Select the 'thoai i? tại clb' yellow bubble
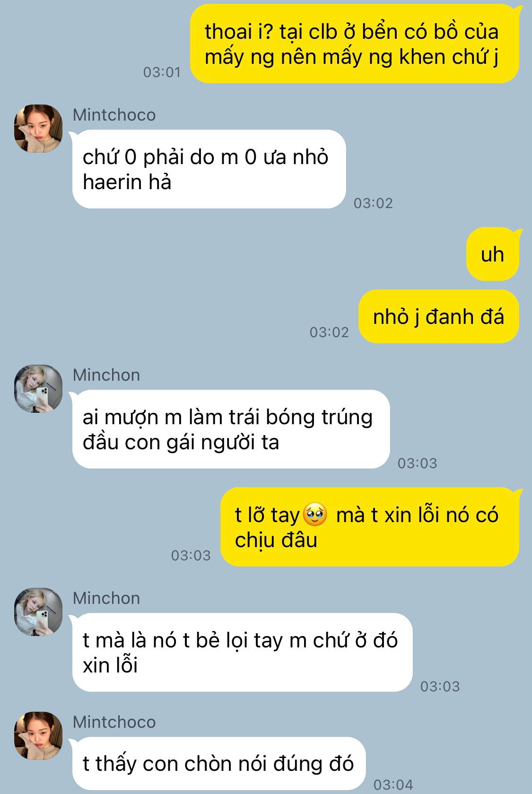 [x=355, y=44]
